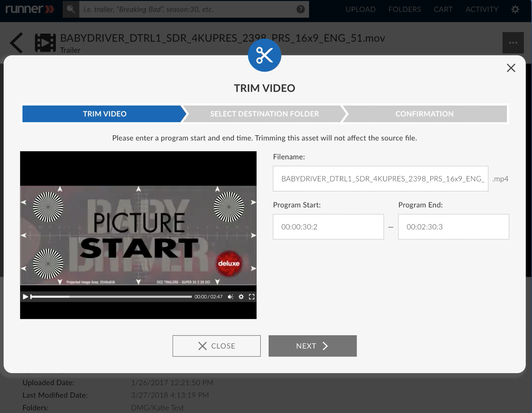532x413 pixels.
Task: Open the Folders menu
Action: [x=405, y=9]
